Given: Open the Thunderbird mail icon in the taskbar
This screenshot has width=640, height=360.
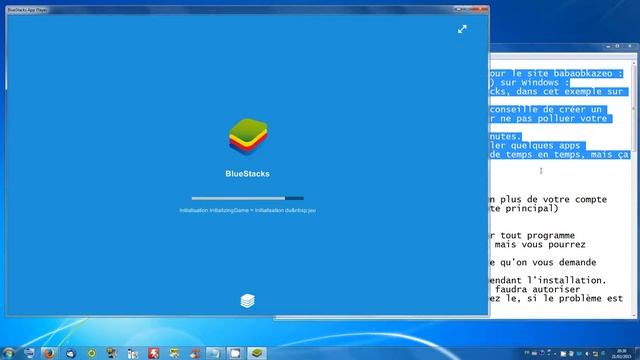Looking at the screenshot, I should coord(71,353).
